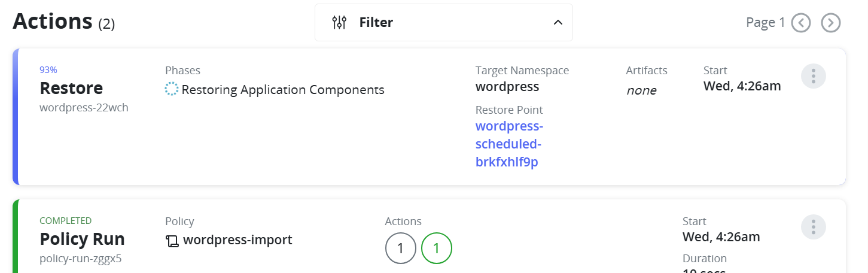
Task: Click the green circle showing 1 completed action
Action: pyautogui.click(x=437, y=248)
